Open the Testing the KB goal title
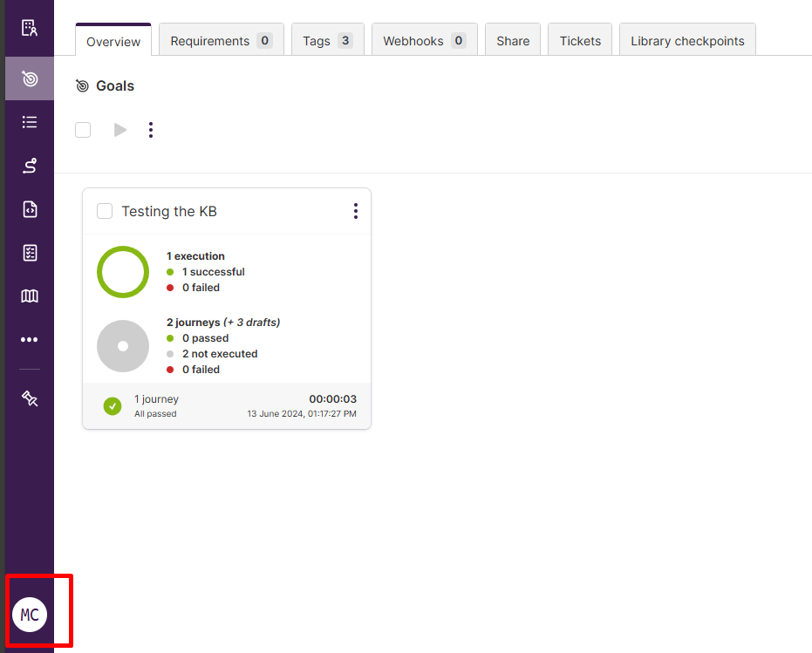Image resolution: width=812 pixels, height=653 pixels. tap(169, 211)
